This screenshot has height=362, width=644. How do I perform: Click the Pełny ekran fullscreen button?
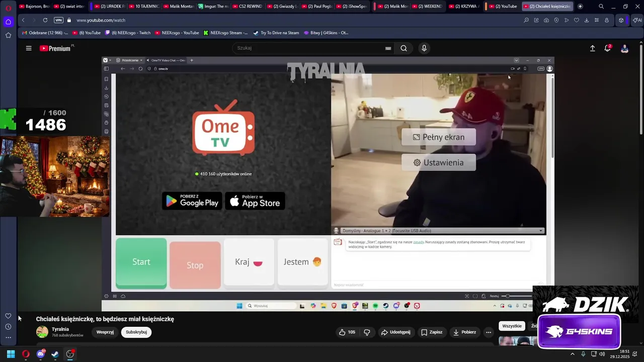tap(439, 137)
